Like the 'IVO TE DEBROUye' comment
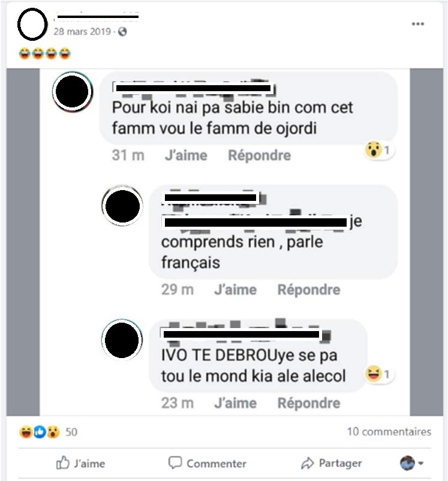 tap(235, 403)
